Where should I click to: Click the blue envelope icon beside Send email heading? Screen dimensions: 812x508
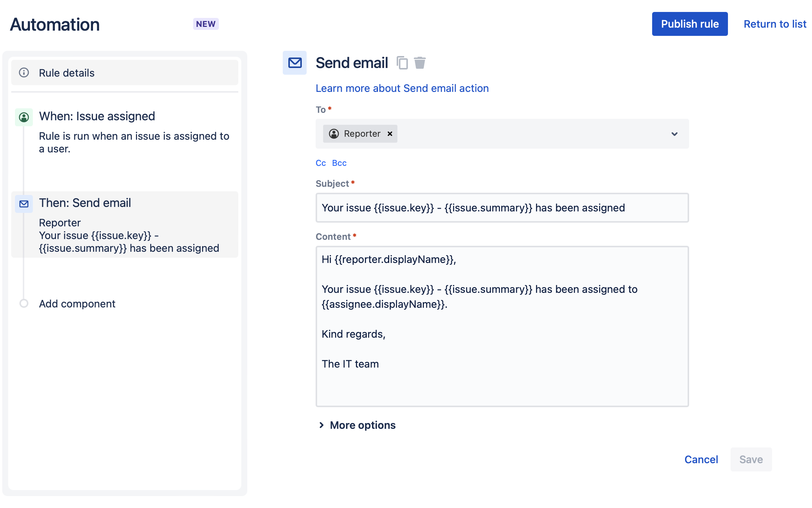(294, 63)
